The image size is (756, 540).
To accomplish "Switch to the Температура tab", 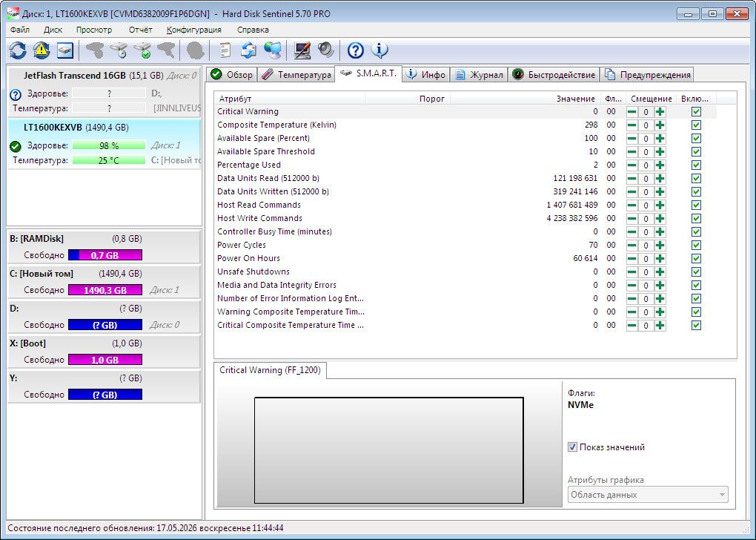I will coord(297,75).
